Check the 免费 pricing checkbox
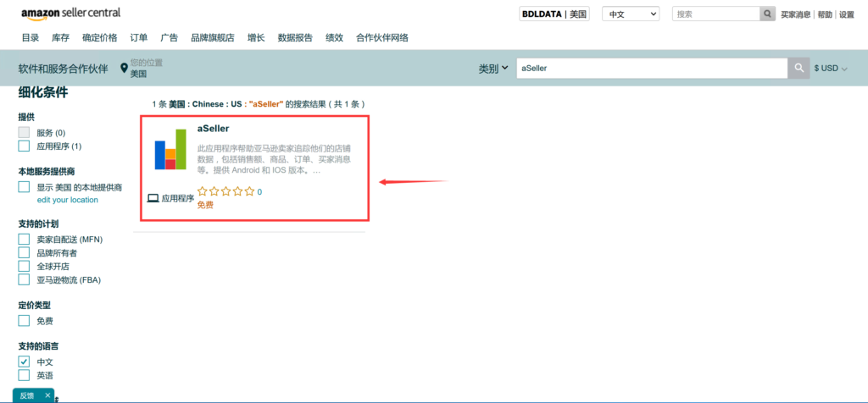Viewport: 868px width, 403px height. 24,321
